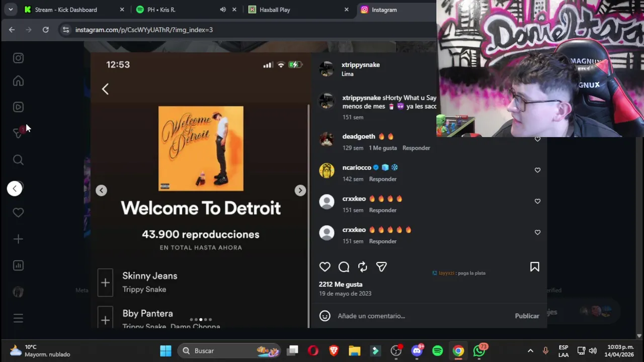Viewport: 644px width, 362px height.
Task: View site information icon beside the URL
Action: point(65,30)
